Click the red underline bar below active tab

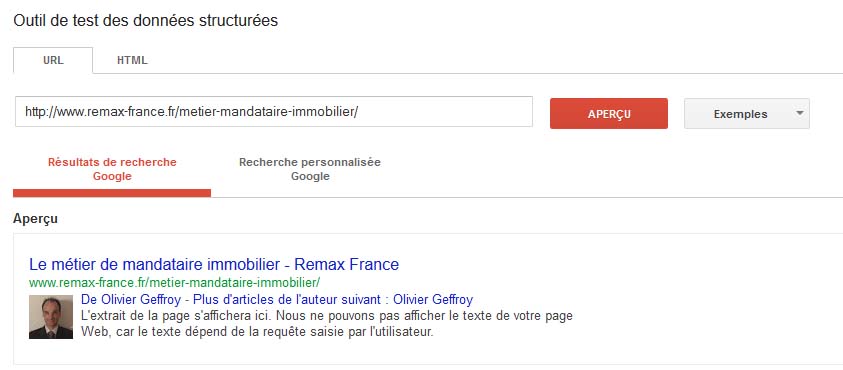click(112, 193)
